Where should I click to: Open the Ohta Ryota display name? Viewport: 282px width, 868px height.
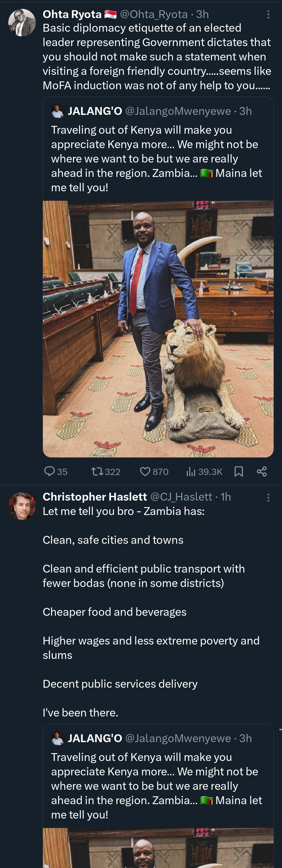pos(72,14)
